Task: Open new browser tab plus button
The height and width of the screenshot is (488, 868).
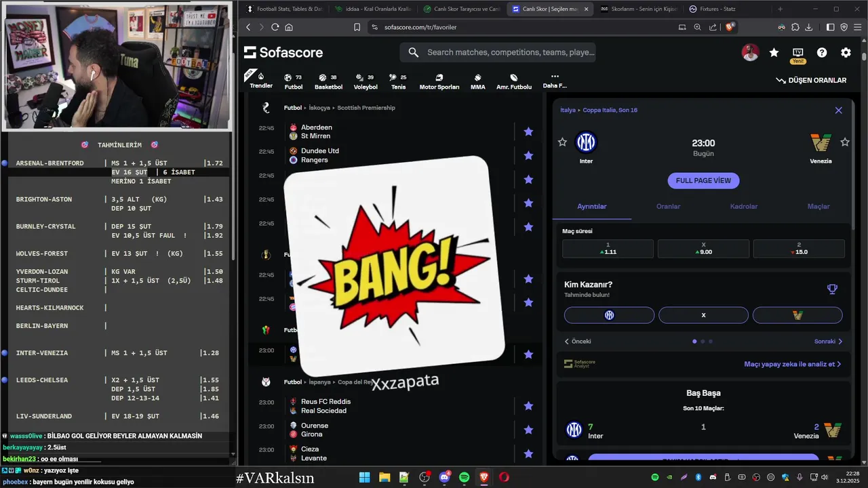Action: click(780, 9)
